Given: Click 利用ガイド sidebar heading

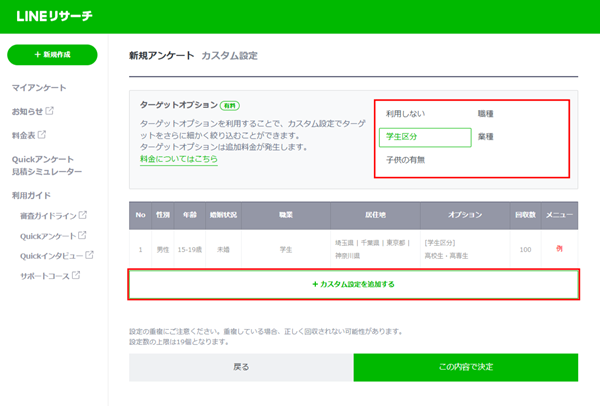Looking at the screenshot, I should [x=31, y=196].
